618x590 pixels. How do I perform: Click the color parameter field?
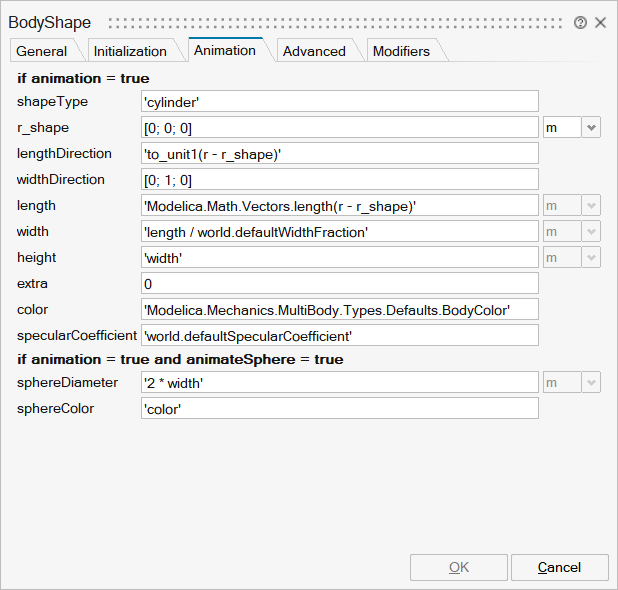pyautogui.click(x=340, y=309)
